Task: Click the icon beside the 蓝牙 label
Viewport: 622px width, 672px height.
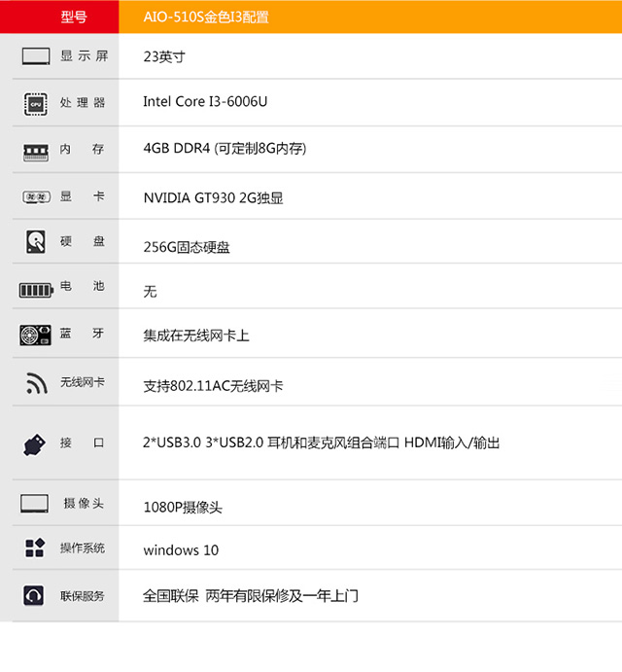Action: point(35,336)
